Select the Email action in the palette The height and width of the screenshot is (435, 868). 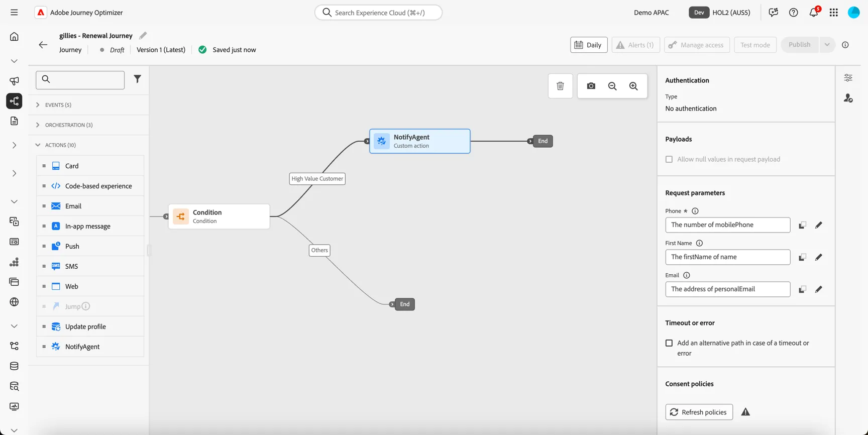click(90, 206)
